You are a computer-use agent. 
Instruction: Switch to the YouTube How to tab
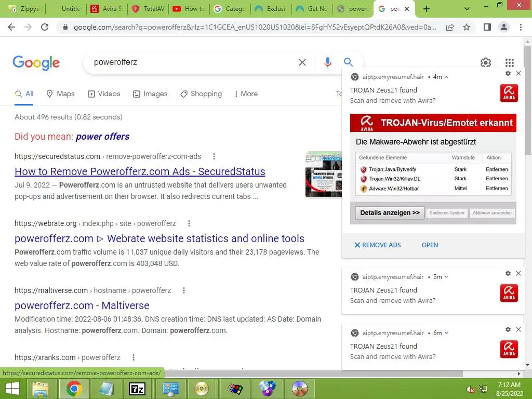click(189, 9)
